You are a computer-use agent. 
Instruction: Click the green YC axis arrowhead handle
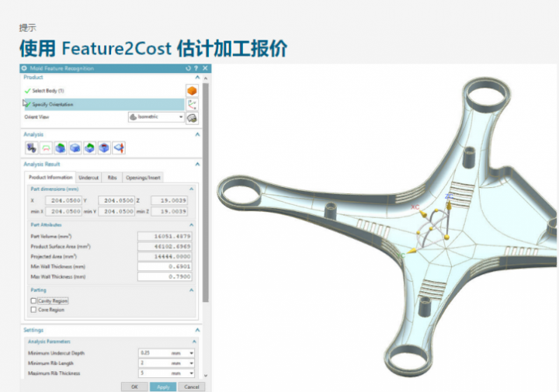pos(411,251)
